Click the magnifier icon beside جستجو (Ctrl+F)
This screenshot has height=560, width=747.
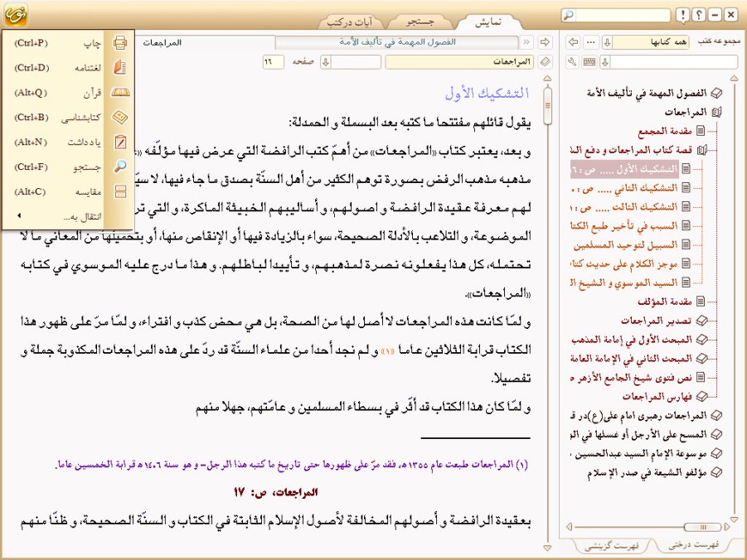point(120,167)
